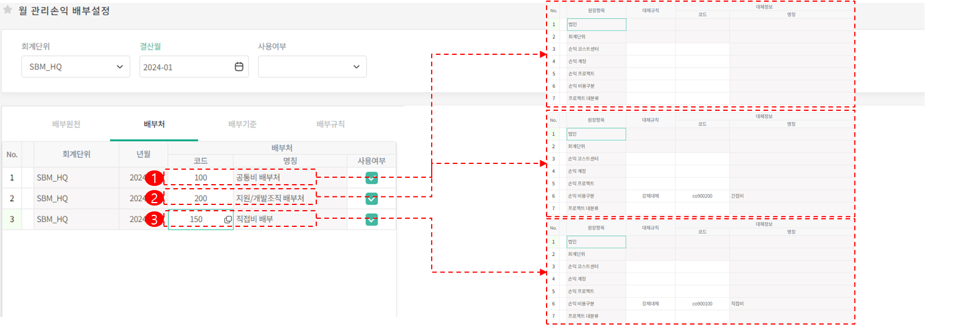This screenshot has height=325, width=980.
Task: Click the 지원/개발조직 배부처 name cell
Action: point(270,199)
